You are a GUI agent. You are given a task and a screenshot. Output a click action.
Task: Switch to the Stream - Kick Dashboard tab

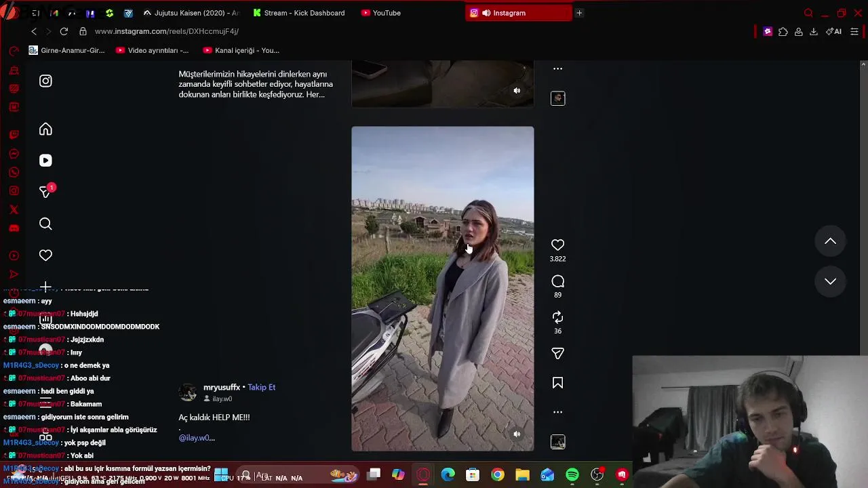tap(298, 13)
